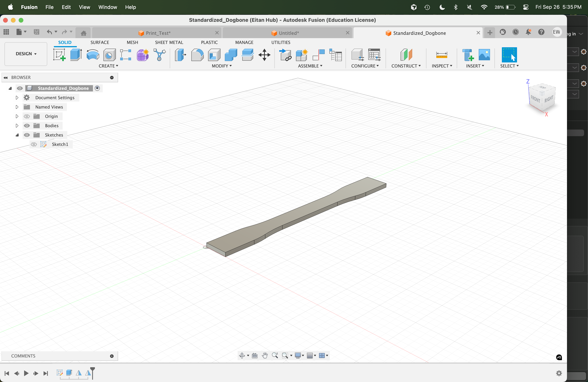Select the Move/Copy tool
This screenshot has height=382, width=588.
pyautogui.click(x=264, y=55)
